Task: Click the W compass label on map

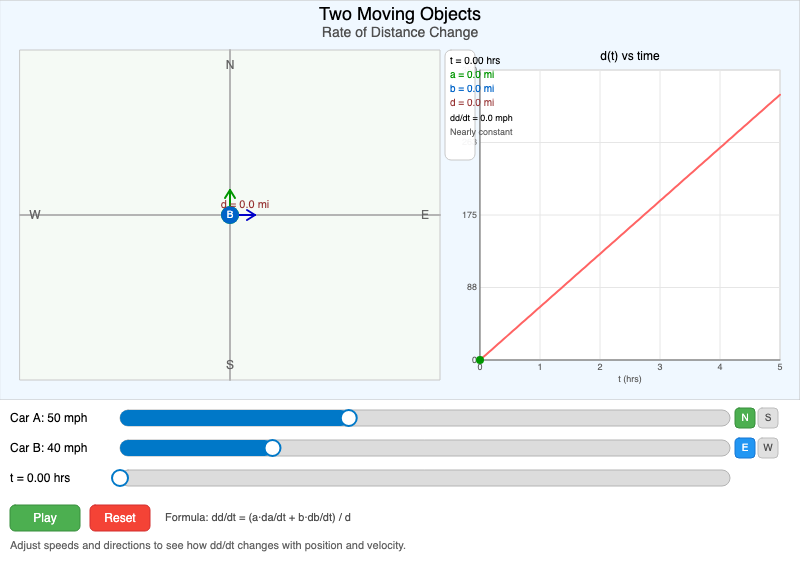Action: coord(35,215)
